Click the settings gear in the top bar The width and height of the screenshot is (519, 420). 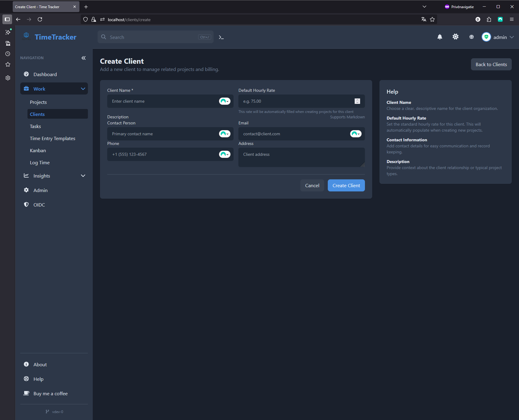click(x=456, y=37)
